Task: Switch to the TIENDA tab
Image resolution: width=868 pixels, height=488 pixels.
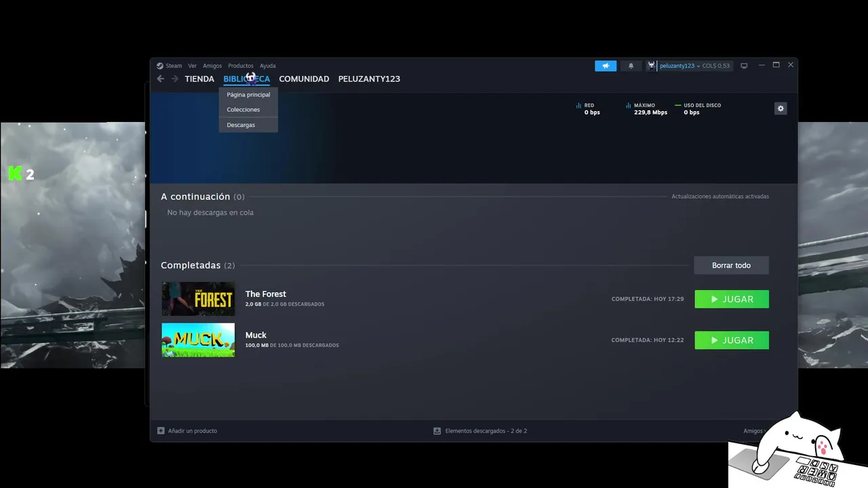Action: click(x=199, y=79)
